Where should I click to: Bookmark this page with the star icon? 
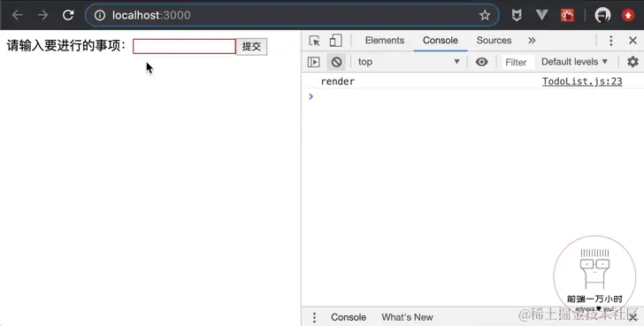click(485, 15)
